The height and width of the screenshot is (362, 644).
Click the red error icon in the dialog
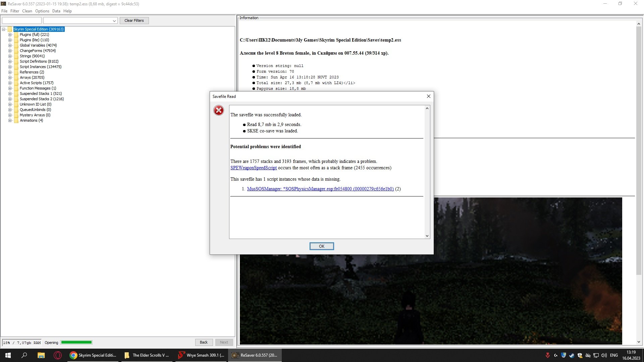click(219, 110)
